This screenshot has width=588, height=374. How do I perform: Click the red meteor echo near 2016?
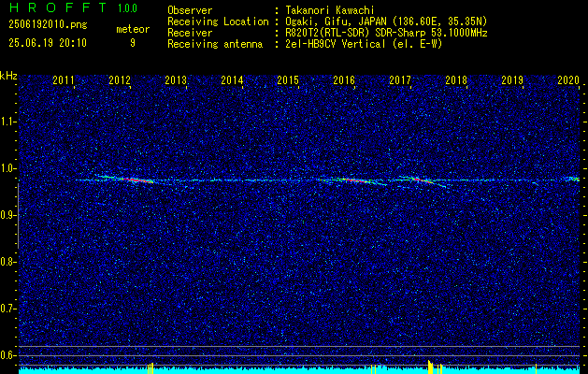[x=355, y=180]
